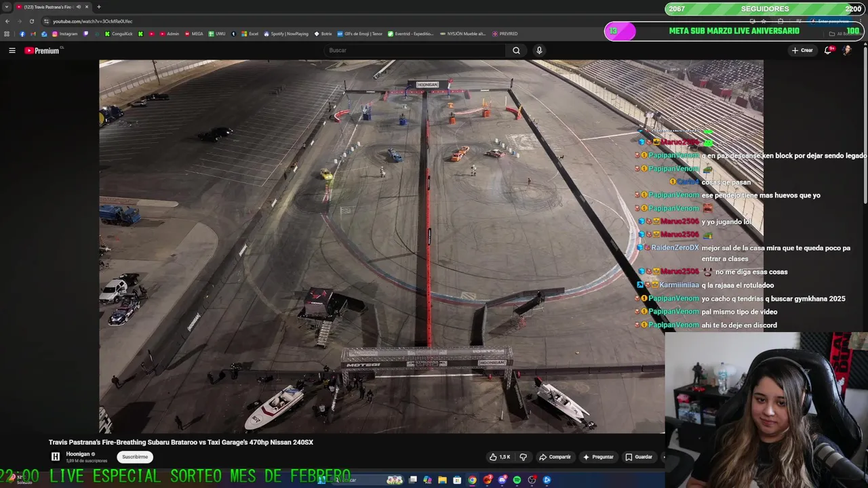Viewport: 868px width, 488px height.
Task: Click the Crear create button
Action: (x=802, y=50)
